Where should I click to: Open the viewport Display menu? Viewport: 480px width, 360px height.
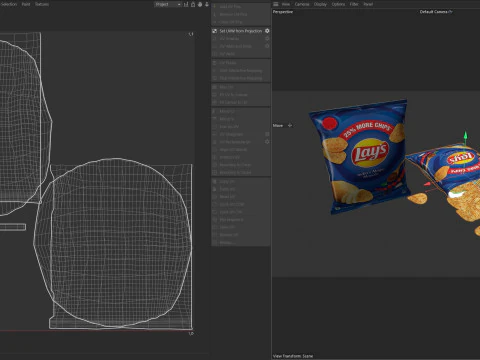(x=320, y=4)
